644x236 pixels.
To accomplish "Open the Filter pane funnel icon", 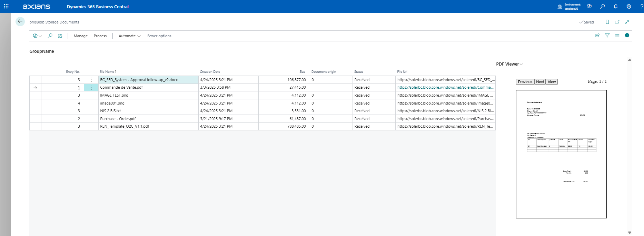I will [607, 36].
